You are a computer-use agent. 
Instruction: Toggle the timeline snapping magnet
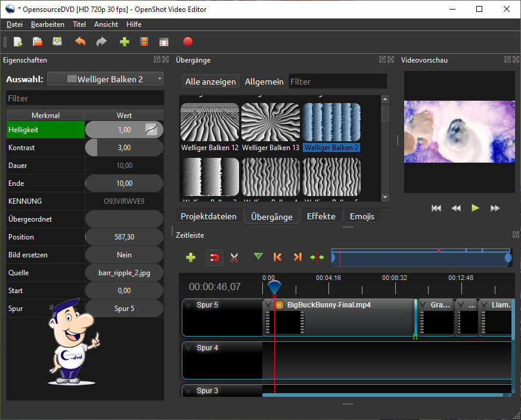coord(215,257)
